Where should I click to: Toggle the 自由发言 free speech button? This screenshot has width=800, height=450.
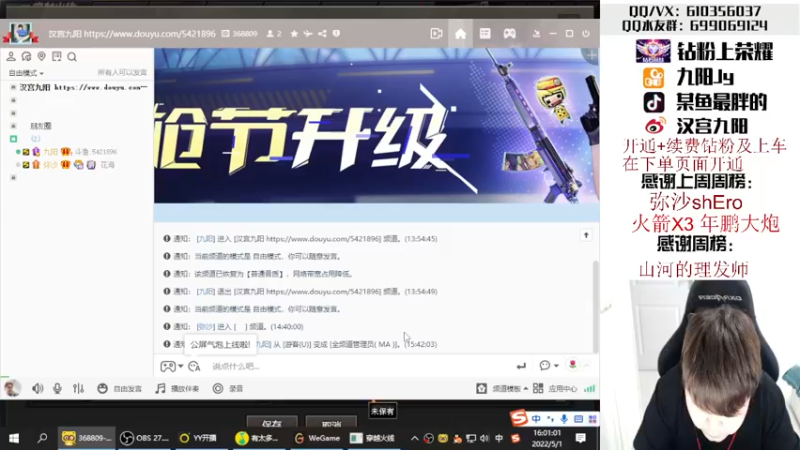click(x=119, y=389)
